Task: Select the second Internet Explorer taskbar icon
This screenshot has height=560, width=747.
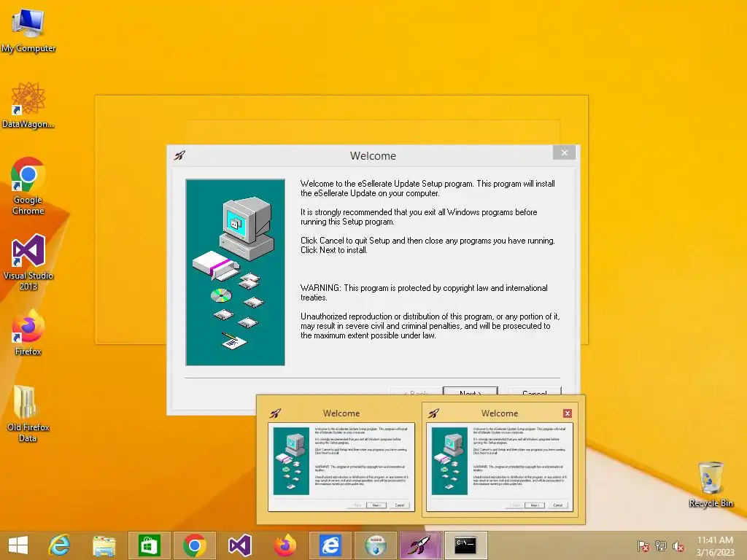Action: tap(330, 545)
